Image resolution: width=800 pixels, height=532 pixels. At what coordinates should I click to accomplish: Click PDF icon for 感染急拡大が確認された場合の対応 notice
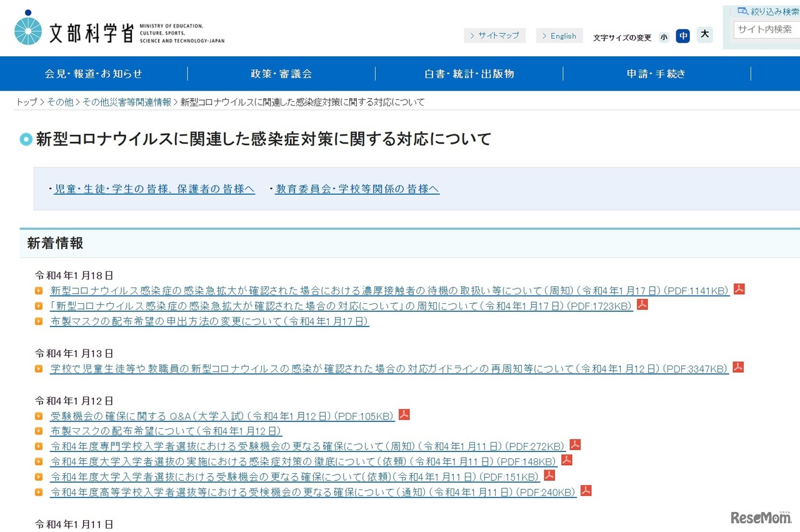[x=642, y=304]
